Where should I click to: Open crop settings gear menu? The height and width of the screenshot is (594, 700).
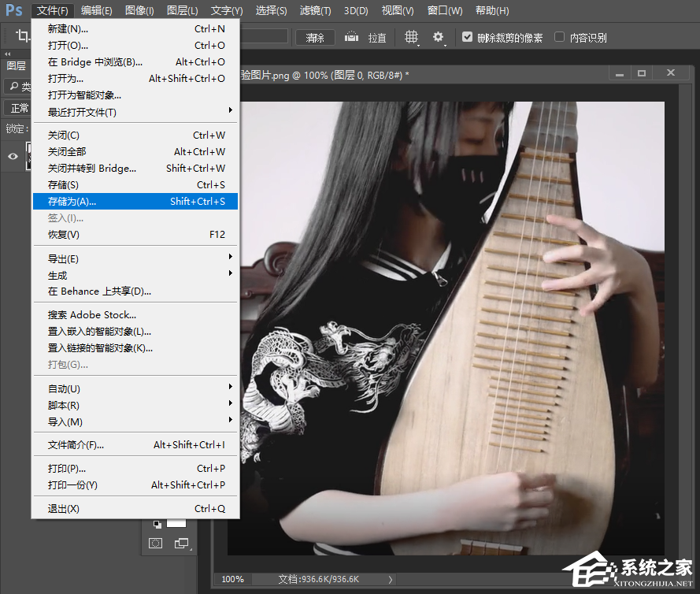pyautogui.click(x=439, y=37)
